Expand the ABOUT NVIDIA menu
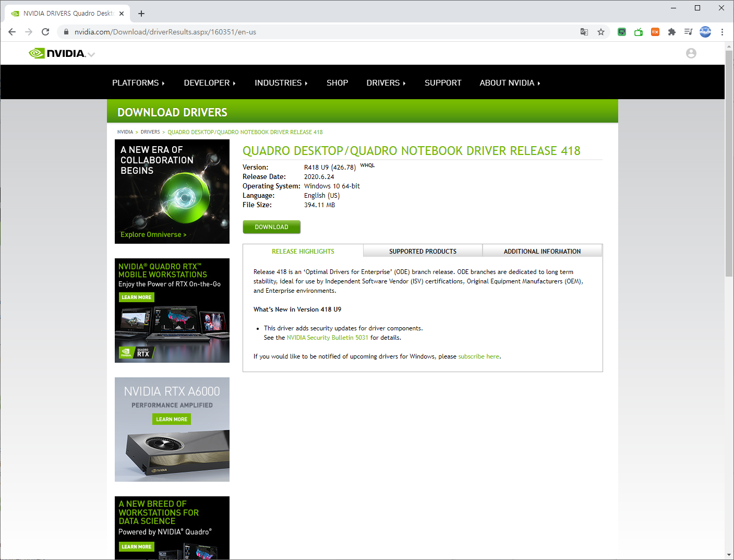Viewport: 734px width, 560px height. 510,83
